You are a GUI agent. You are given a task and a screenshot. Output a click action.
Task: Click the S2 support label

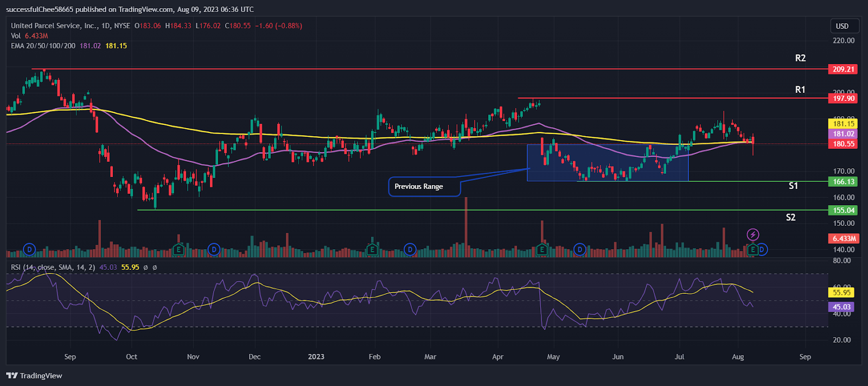791,217
